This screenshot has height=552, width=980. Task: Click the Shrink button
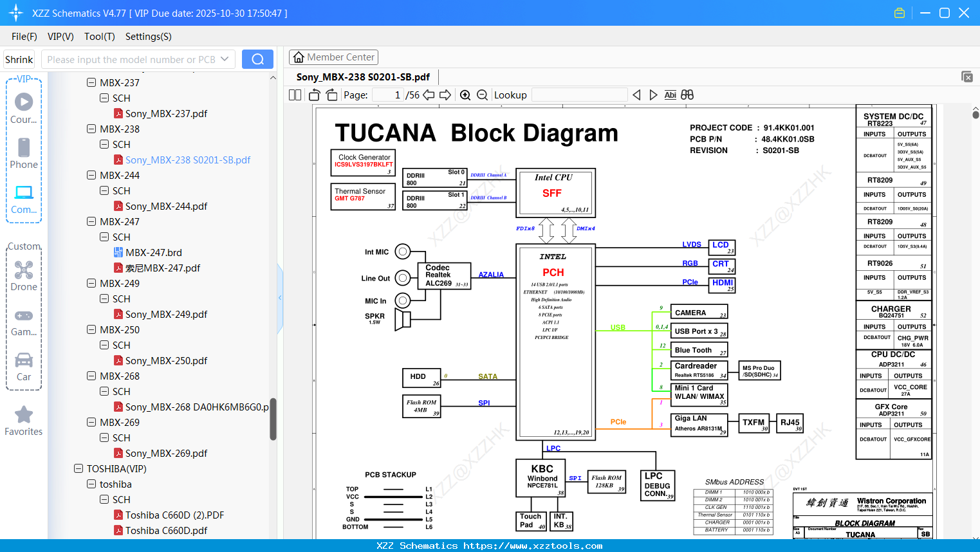coord(19,59)
